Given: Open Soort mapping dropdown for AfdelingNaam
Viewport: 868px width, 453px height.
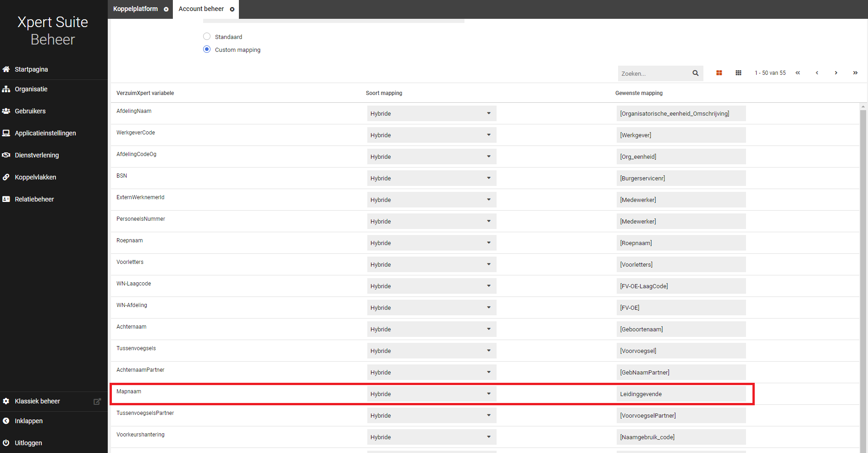Looking at the screenshot, I should [x=431, y=113].
